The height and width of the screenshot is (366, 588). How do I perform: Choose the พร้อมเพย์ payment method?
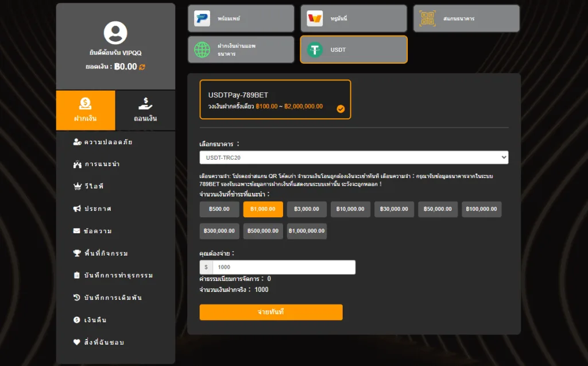point(241,18)
